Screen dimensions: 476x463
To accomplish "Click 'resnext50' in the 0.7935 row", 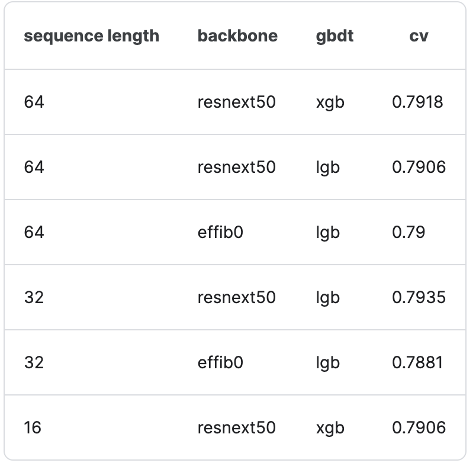I will pos(236,297).
